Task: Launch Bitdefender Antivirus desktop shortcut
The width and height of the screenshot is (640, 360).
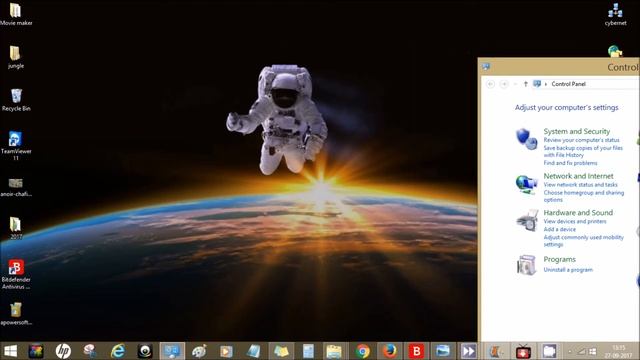Action: pos(16,274)
